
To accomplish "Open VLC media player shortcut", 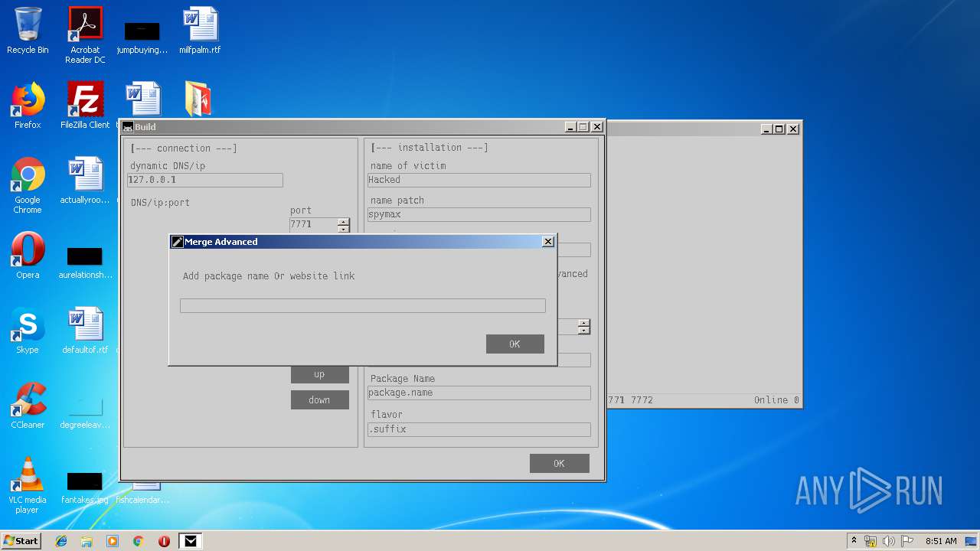I will tap(28, 485).
